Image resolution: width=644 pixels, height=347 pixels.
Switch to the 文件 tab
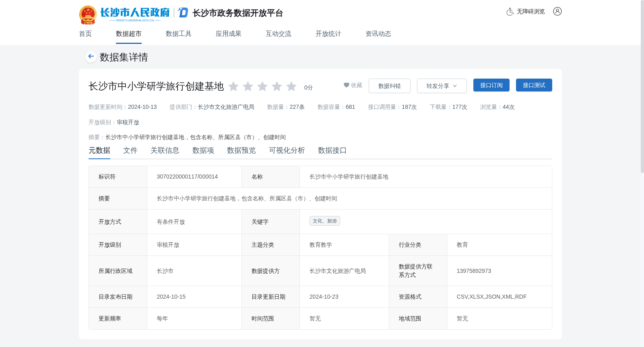pos(130,150)
